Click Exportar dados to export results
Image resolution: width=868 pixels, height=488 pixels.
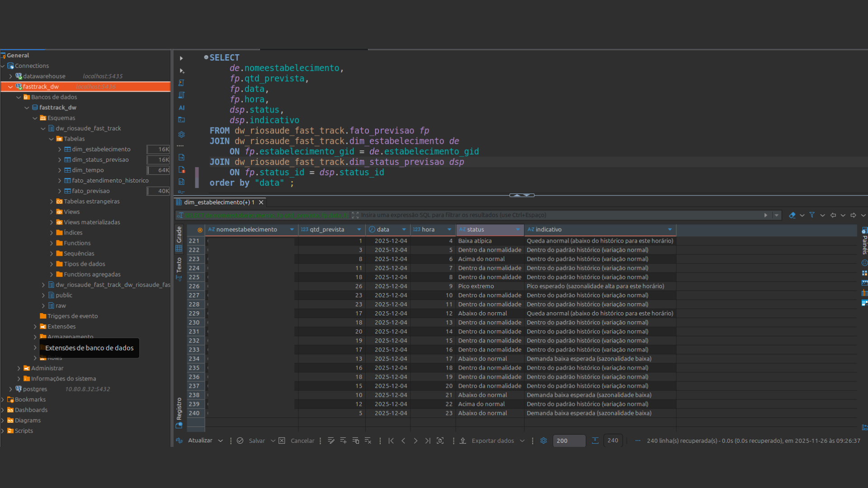(x=493, y=441)
